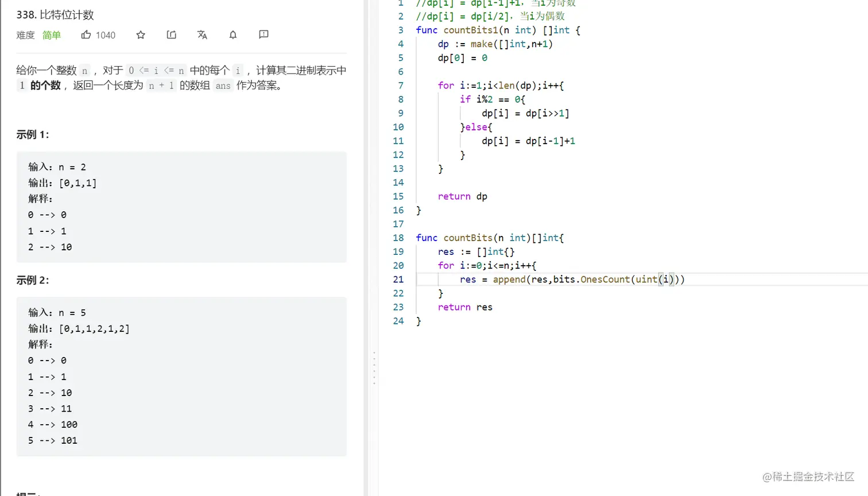Click the if i%2 == 0 line
This screenshot has width=868, height=496.
(492, 99)
